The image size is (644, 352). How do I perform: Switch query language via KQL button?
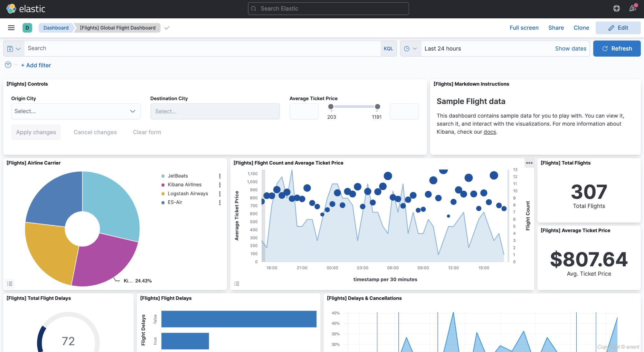click(x=388, y=49)
